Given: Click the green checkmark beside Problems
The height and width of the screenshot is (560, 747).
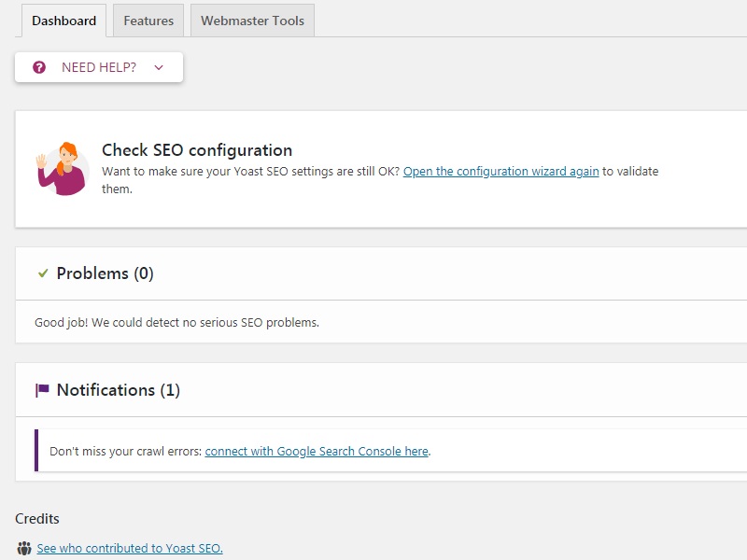Looking at the screenshot, I should click(x=41, y=273).
